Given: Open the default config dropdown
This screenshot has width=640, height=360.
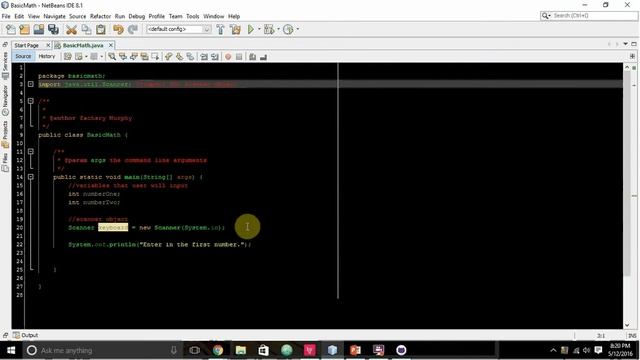Looking at the screenshot, I should 178,29.
